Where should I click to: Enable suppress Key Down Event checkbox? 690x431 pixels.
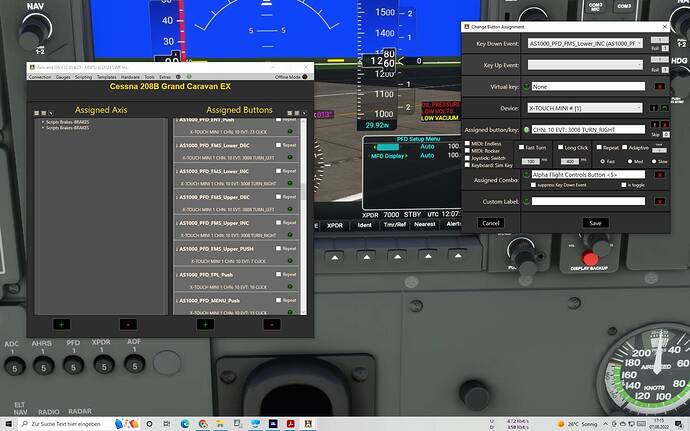point(533,185)
